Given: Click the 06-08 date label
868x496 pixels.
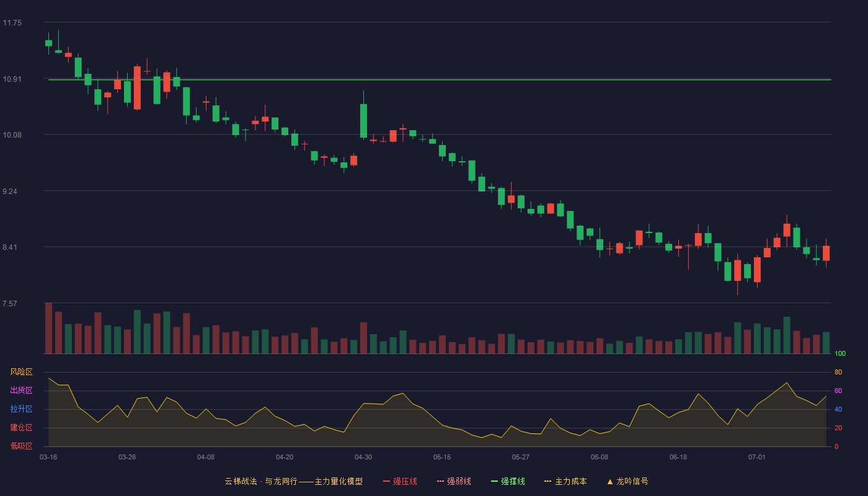Looking at the screenshot, I should (600, 457).
